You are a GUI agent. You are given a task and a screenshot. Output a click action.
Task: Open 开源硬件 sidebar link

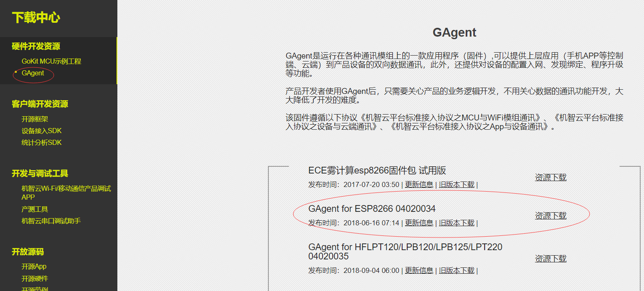(x=35, y=279)
